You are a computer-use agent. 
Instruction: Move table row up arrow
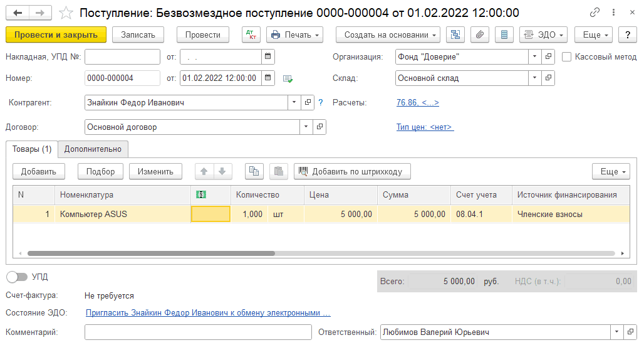204,171
